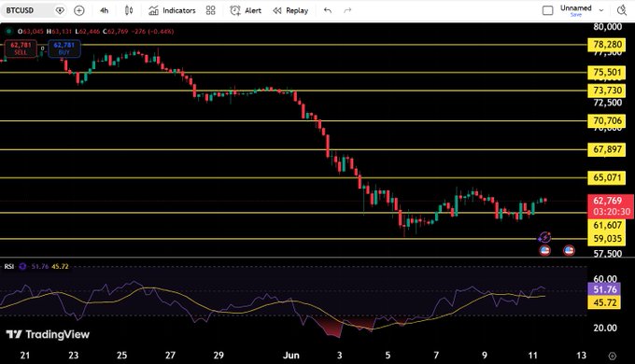The width and height of the screenshot is (635, 364).
Task: Open the Unnamed layout dropdown arrow
Action: (601, 10)
